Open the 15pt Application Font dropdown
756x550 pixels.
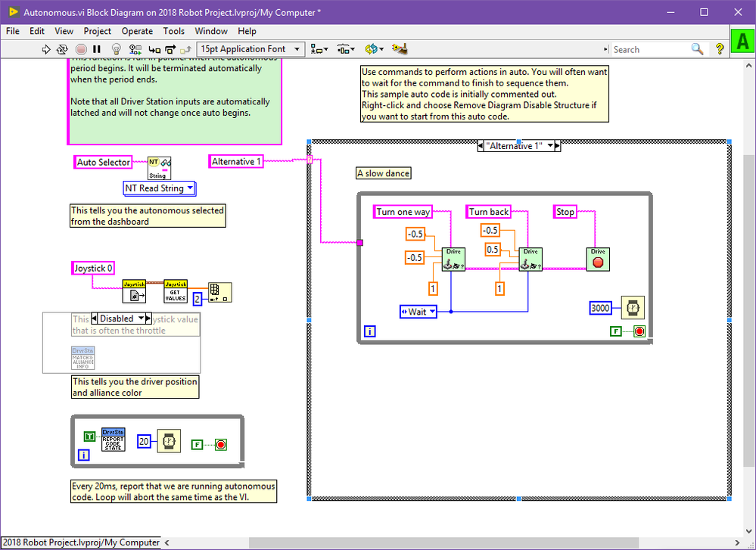click(250, 49)
